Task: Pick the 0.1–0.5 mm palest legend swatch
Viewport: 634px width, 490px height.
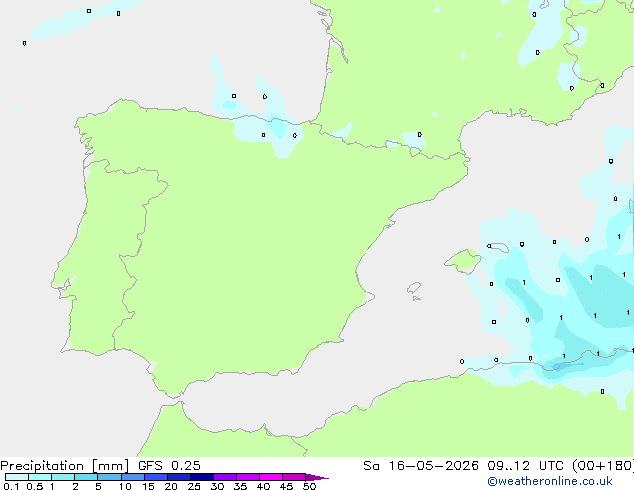Action: pos(17,477)
